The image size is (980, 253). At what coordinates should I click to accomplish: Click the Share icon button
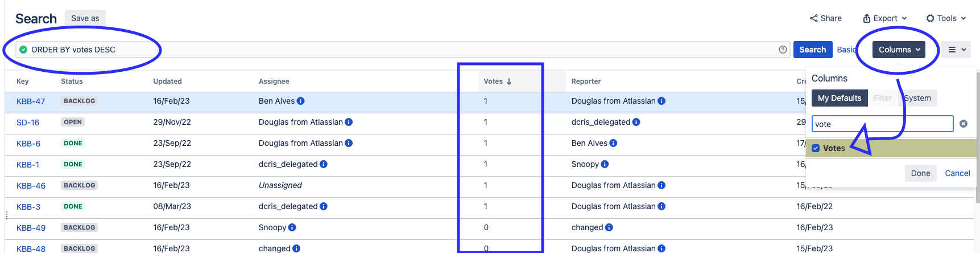tap(826, 18)
